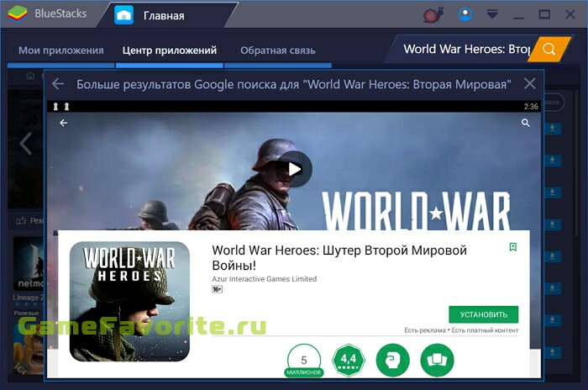Go back with the search results arrow

tap(58, 84)
